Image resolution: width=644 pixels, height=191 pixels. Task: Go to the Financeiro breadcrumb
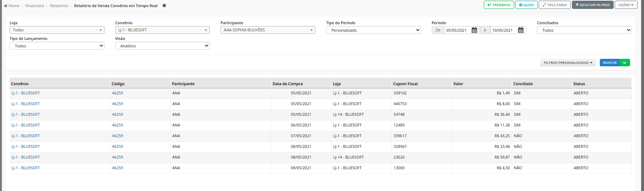35,6
